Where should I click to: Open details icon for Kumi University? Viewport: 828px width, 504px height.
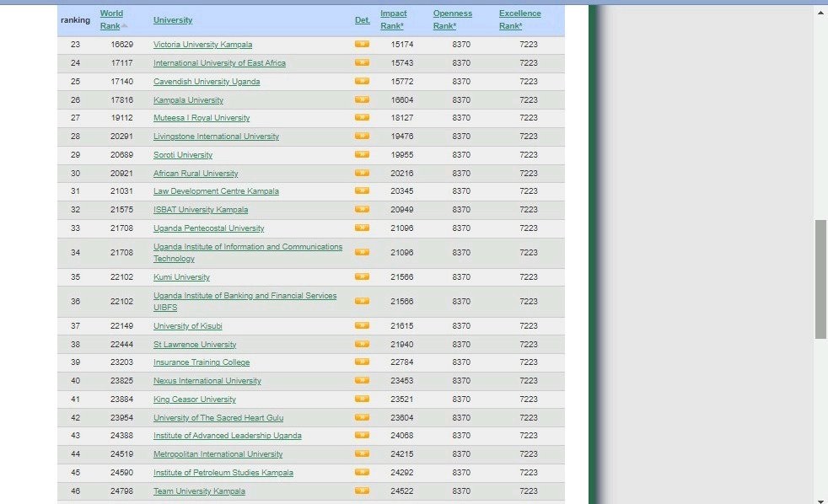[362, 277]
